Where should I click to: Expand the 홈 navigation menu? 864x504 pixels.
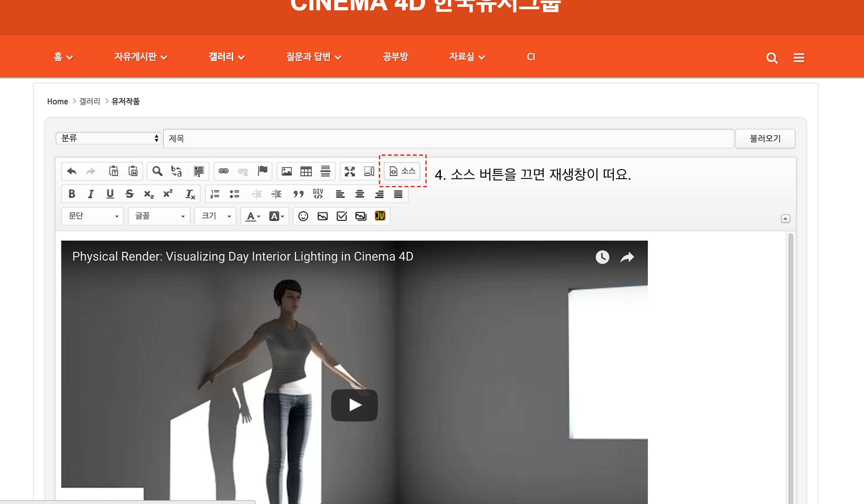point(63,57)
